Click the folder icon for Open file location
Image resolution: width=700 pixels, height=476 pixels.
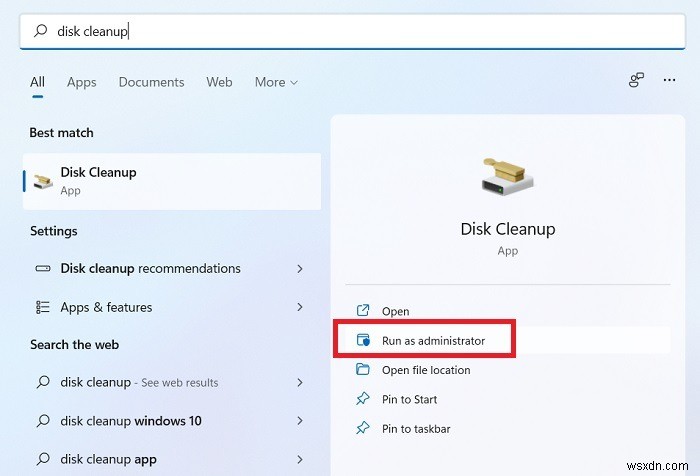click(363, 369)
